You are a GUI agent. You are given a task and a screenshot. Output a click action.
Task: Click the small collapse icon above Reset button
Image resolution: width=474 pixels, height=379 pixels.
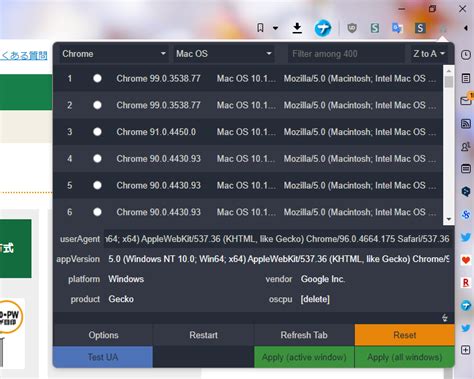pos(445,318)
